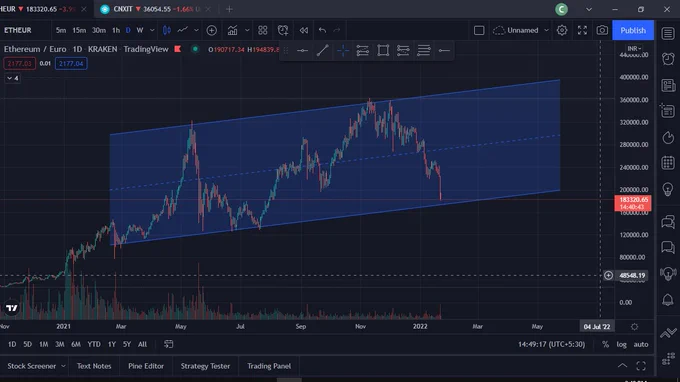Set range to 1Y
The width and height of the screenshot is (680, 382).
pyautogui.click(x=111, y=344)
